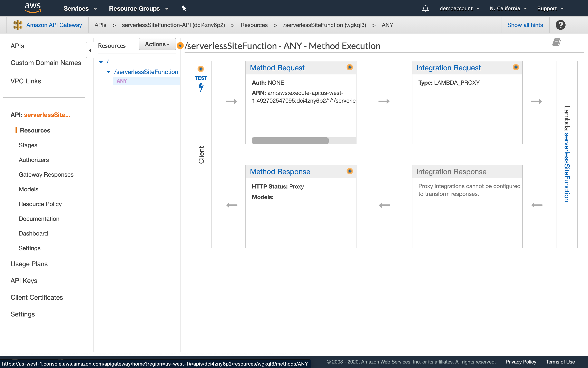Viewport: 588px width, 368px height.
Task: Open Client Certificates
Action: [x=37, y=297]
